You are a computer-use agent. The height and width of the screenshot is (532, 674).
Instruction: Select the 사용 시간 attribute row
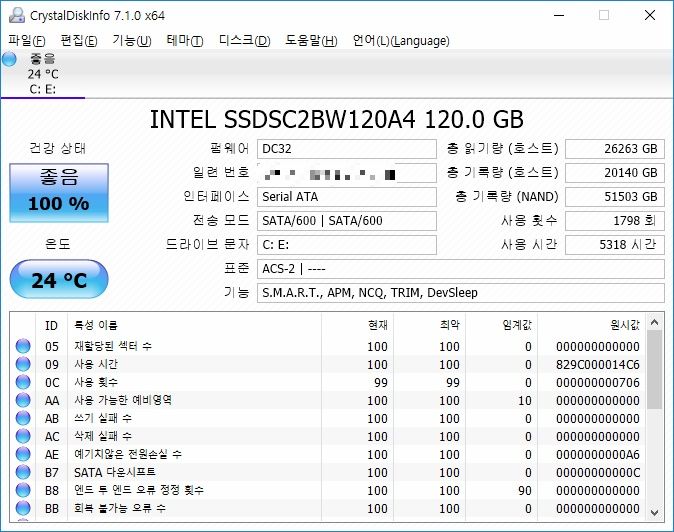pyautogui.click(x=328, y=364)
